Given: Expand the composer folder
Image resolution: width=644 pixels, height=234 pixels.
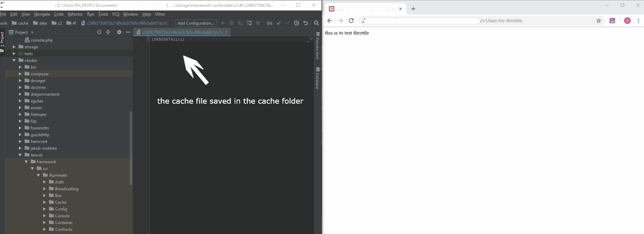Looking at the screenshot, I should click(x=20, y=74).
